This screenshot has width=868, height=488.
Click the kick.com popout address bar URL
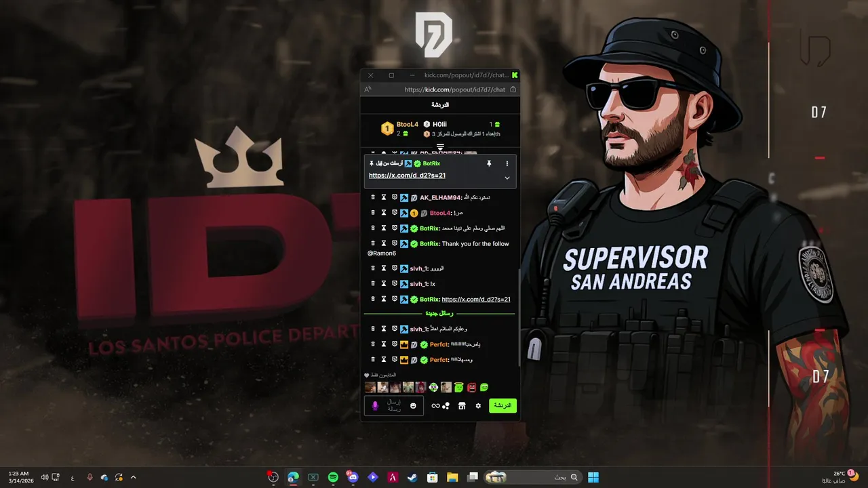coord(454,89)
